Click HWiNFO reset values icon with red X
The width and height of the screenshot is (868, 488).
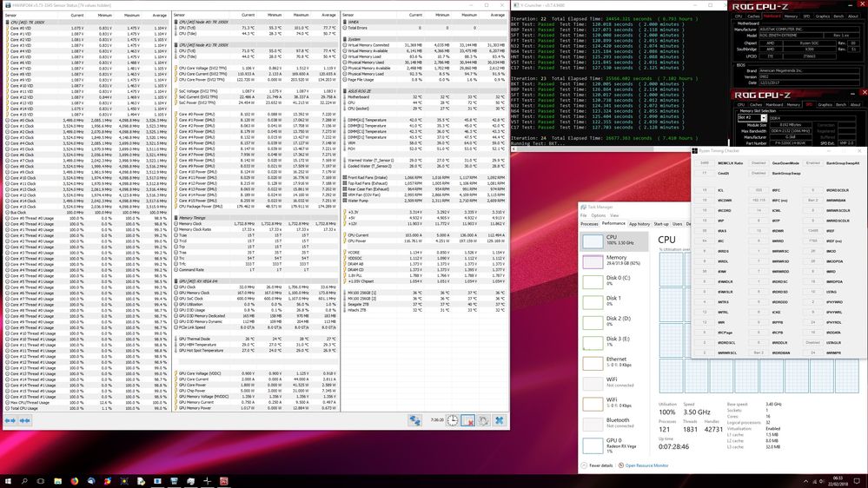(x=467, y=420)
